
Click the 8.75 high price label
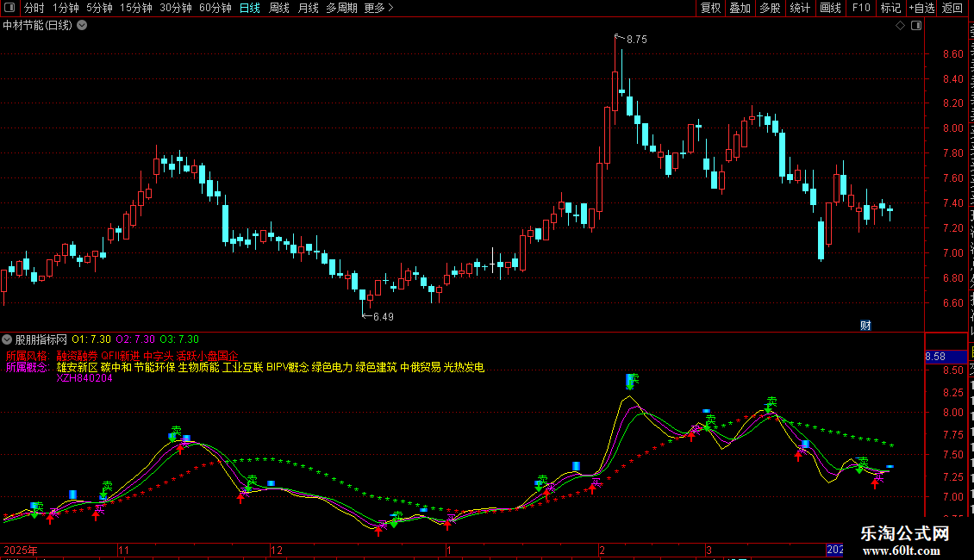pos(637,40)
